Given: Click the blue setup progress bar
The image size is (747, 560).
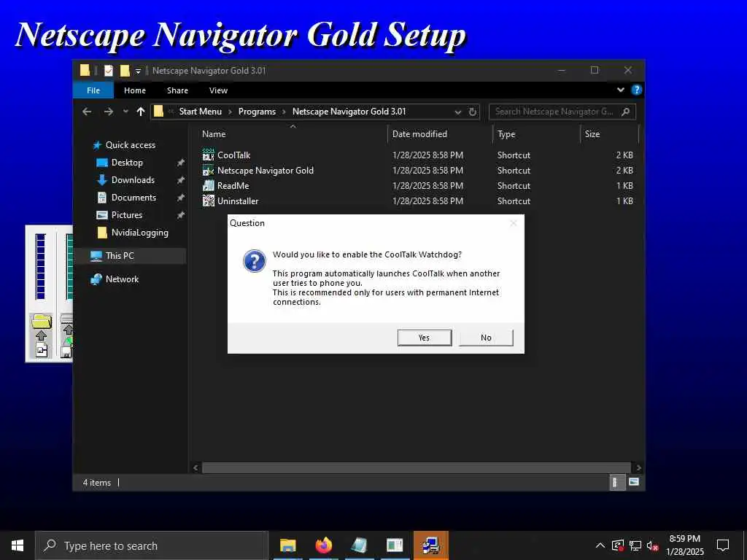Looking at the screenshot, I should pyautogui.click(x=41, y=266).
